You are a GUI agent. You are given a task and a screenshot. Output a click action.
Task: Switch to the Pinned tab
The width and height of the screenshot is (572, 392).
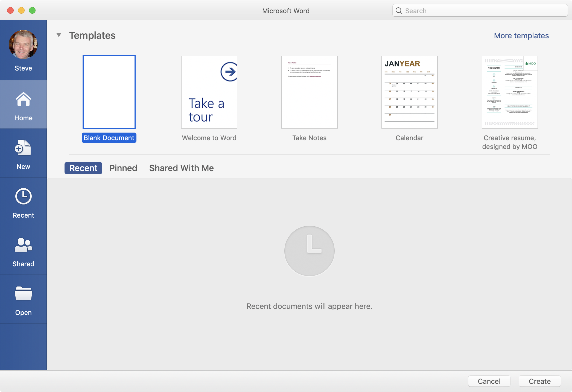(123, 168)
